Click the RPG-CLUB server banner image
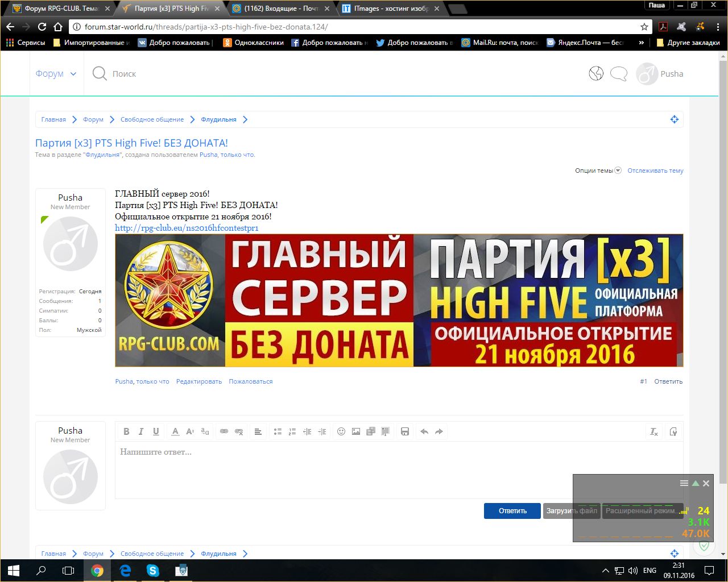This screenshot has width=728, height=582. pos(399,300)
